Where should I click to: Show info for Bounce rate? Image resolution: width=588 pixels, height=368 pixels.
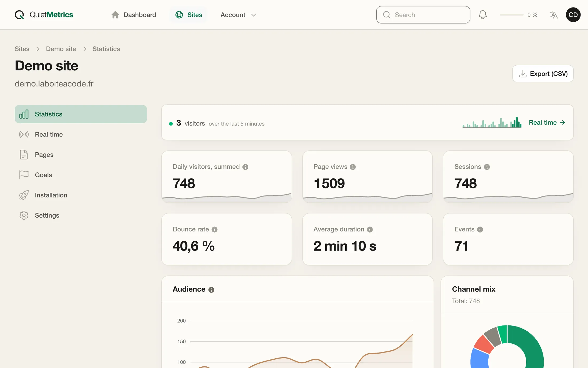coord(214,230)
